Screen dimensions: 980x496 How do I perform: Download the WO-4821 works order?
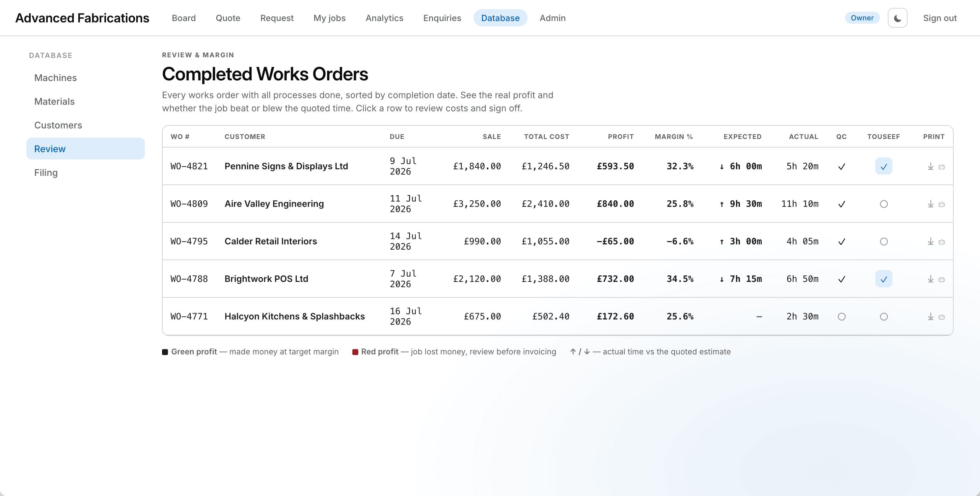pyautogui.click(x=931, y=166)
